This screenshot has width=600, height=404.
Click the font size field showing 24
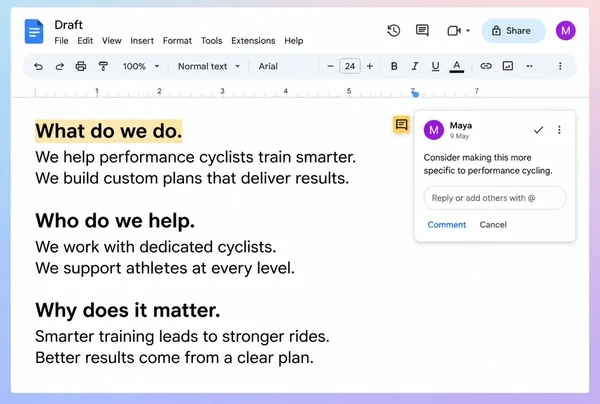click(x=350, y=66)
